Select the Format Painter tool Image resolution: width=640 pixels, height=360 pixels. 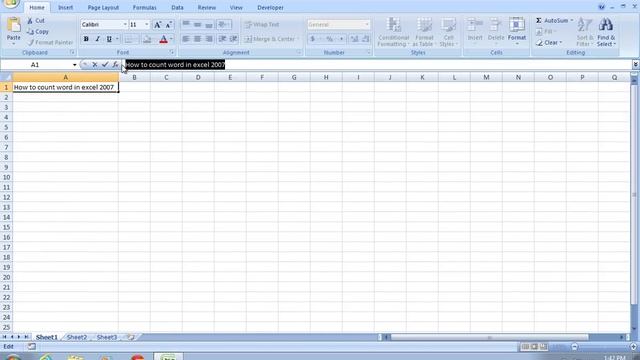point(50,42)
